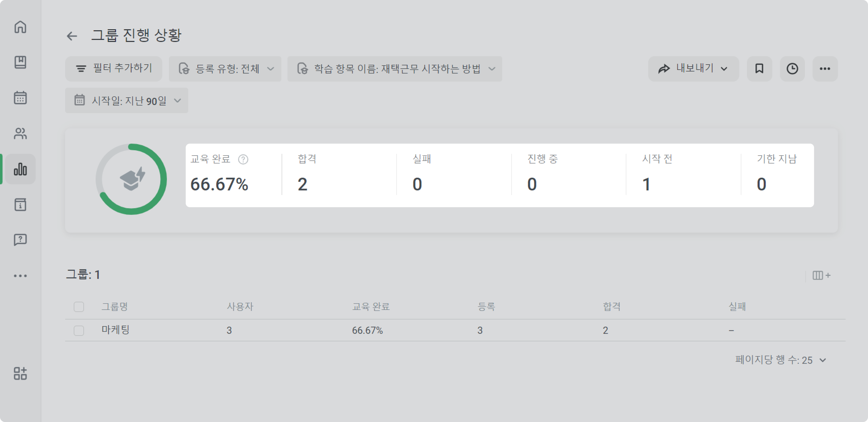This screenshot has width=868, height=422.
Task: Open the Home icon in sidebar
Action: click(20, 27)
